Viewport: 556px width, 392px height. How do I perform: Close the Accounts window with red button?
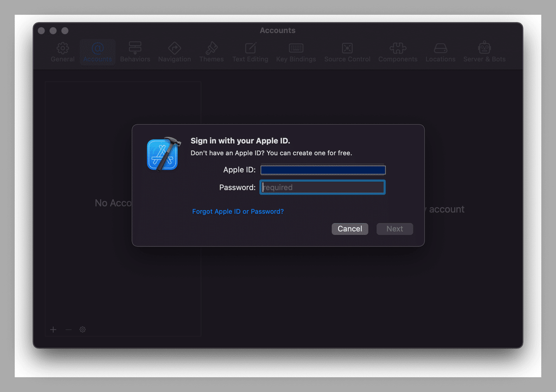click(x=41, y=31)
